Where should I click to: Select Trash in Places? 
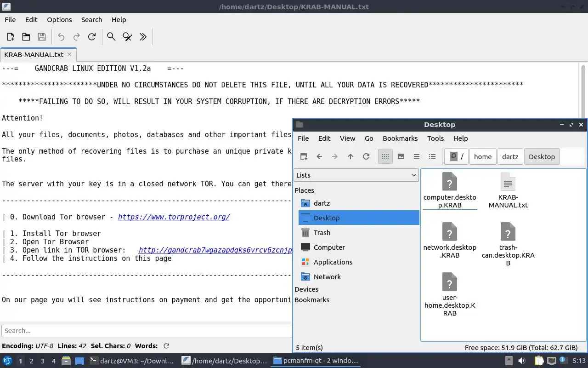[359, 233]
